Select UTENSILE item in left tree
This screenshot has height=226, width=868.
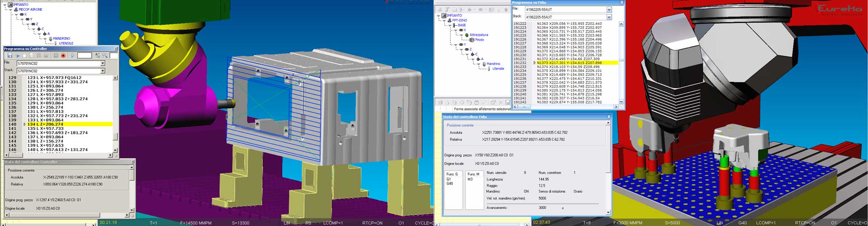tap(66, 43)
